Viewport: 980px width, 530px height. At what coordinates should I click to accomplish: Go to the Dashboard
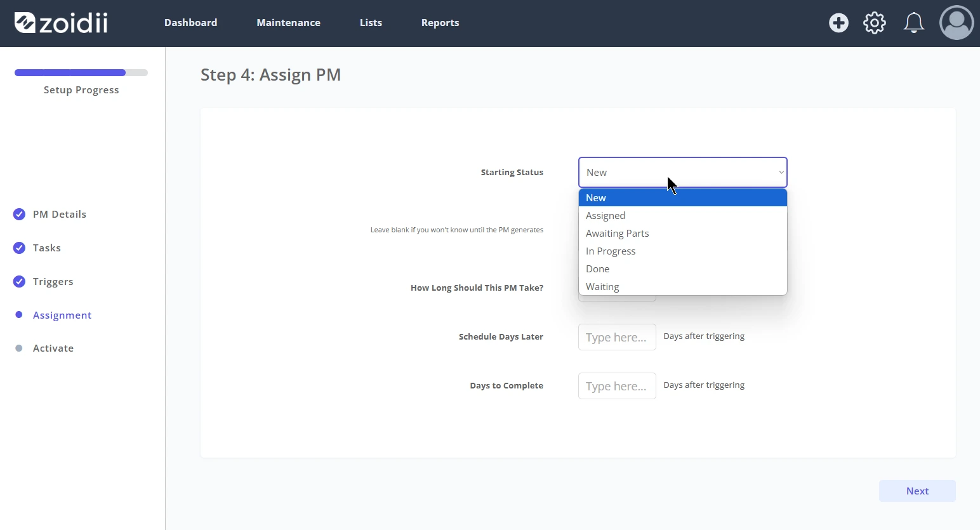(190, 23)
